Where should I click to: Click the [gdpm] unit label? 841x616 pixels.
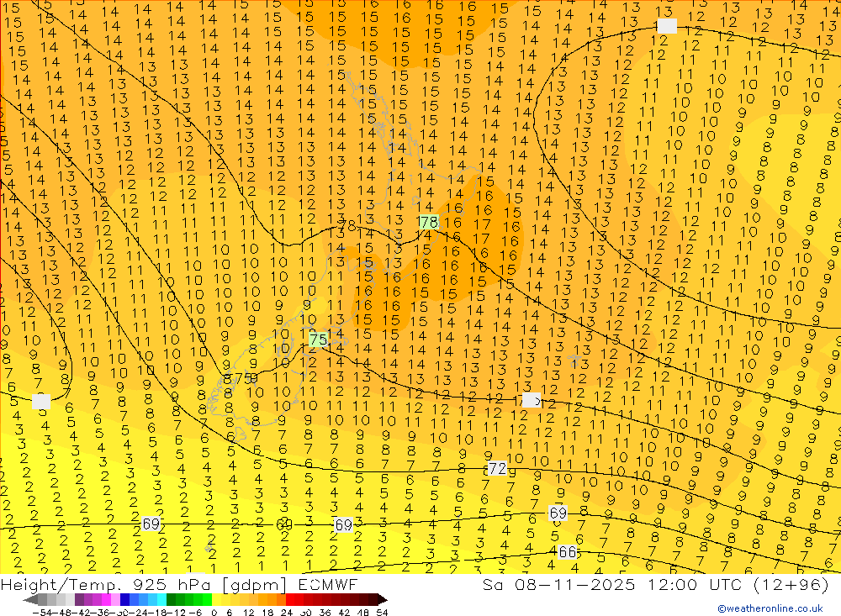[256, 585]
